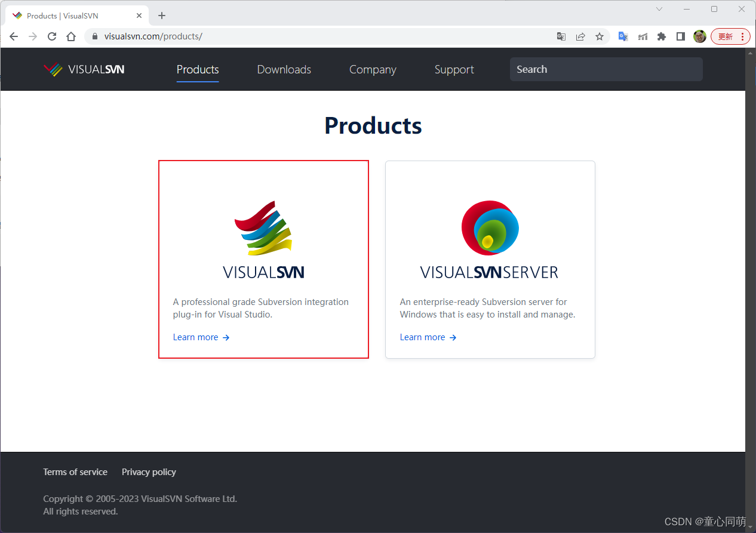Screen dimensions: 756x533
Task: Open the Extensions puzzle icon
Action: point(662,36)
